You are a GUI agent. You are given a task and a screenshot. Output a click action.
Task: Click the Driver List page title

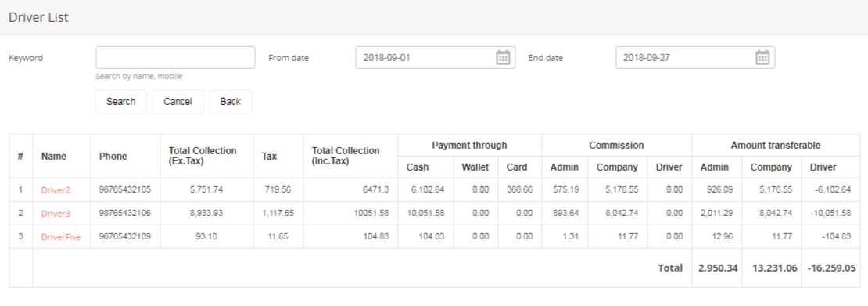tap(38, 17)
